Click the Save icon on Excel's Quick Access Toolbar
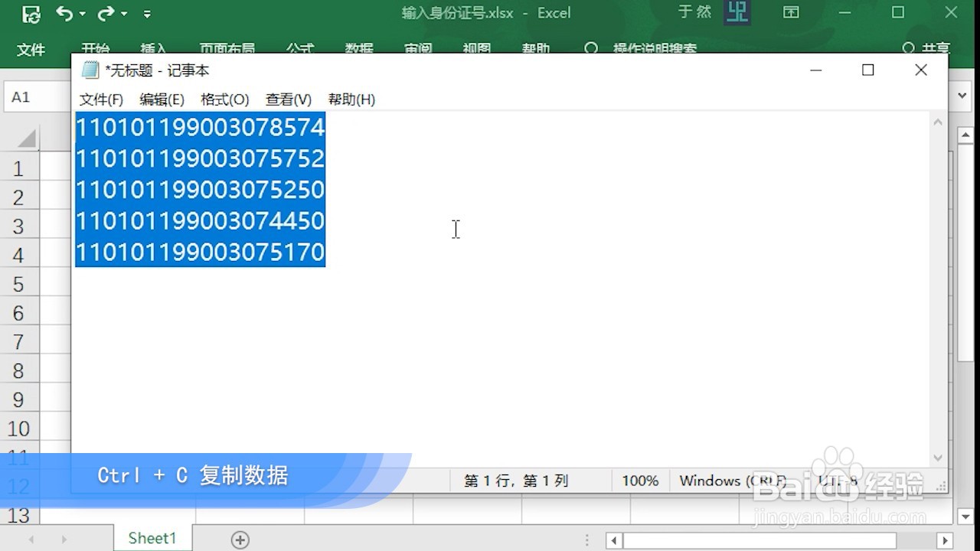Image resolution: width=980 pixels, height=551 pixels. coord(31,13)
